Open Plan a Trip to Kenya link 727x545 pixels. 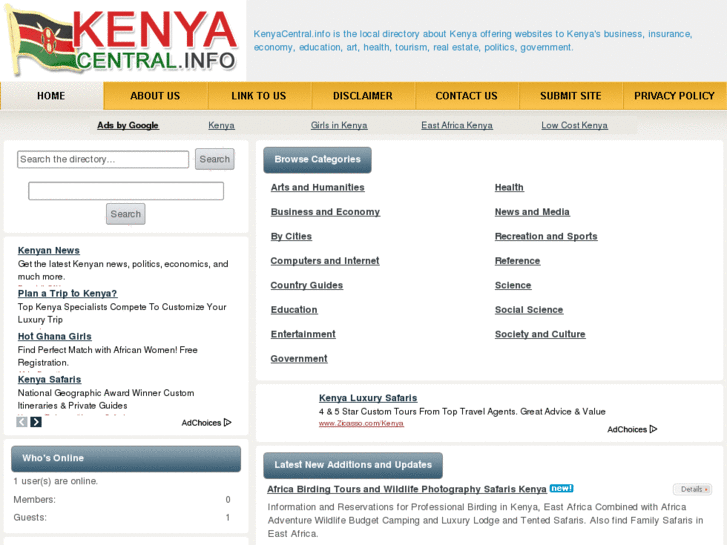67,294
